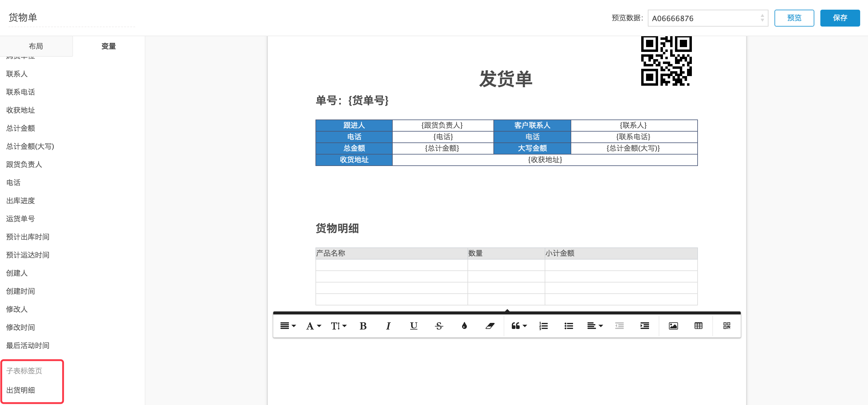
Task: Click the increase indent icon
Action: pos(645,326)
